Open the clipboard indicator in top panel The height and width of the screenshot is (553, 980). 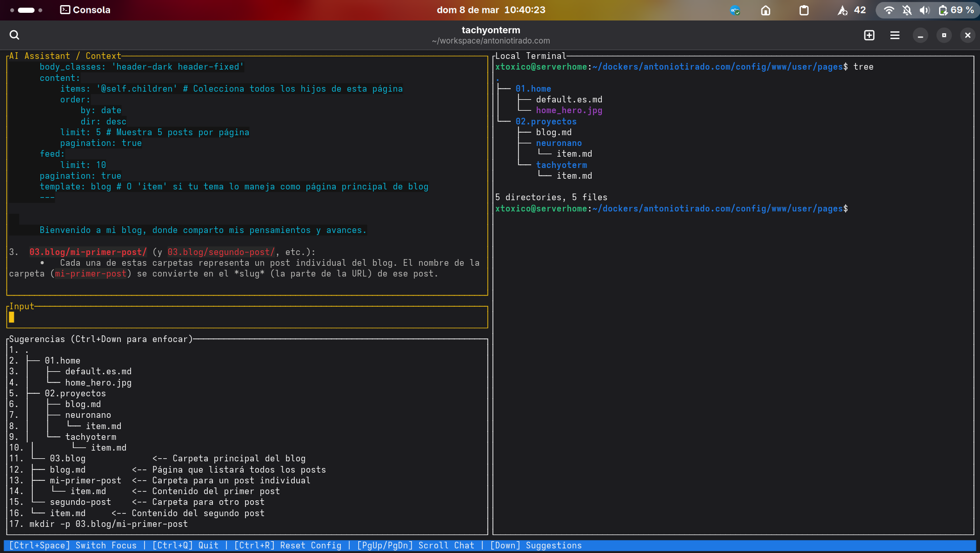pos(804,10)
